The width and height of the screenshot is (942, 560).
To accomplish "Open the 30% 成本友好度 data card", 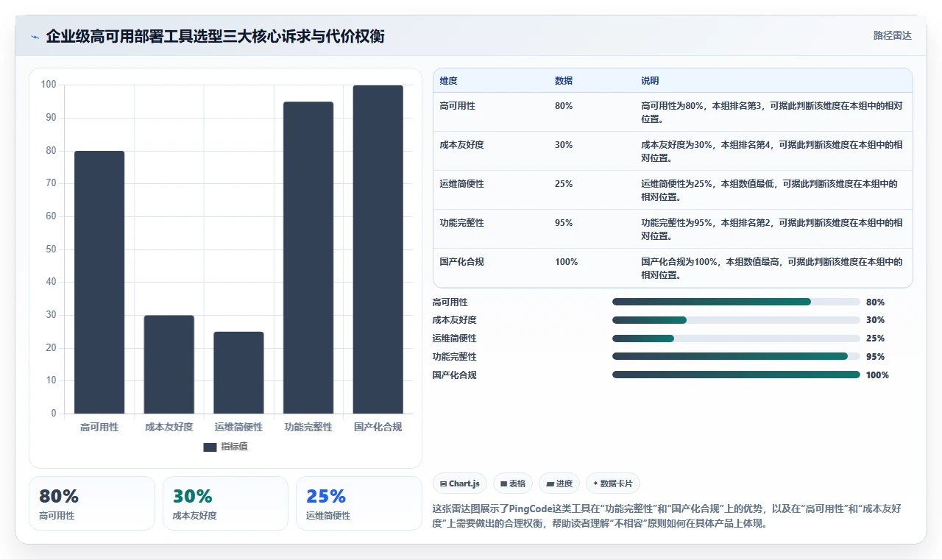I will tap(225, 503).
